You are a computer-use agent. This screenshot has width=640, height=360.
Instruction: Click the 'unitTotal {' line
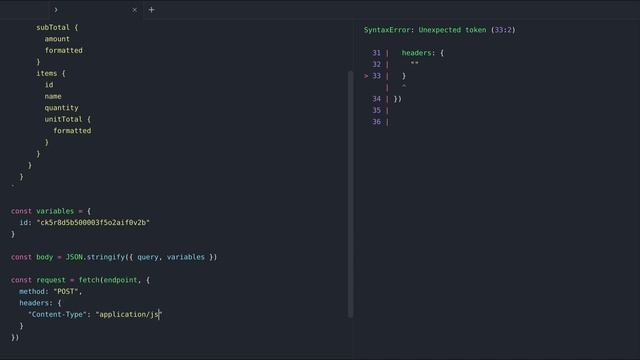tap(68, 119)
